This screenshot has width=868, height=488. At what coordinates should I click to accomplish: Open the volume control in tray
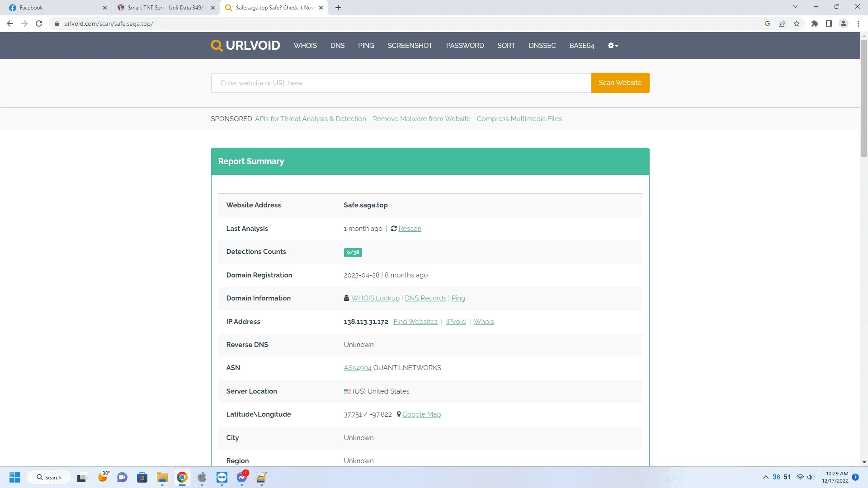point(810,478)
